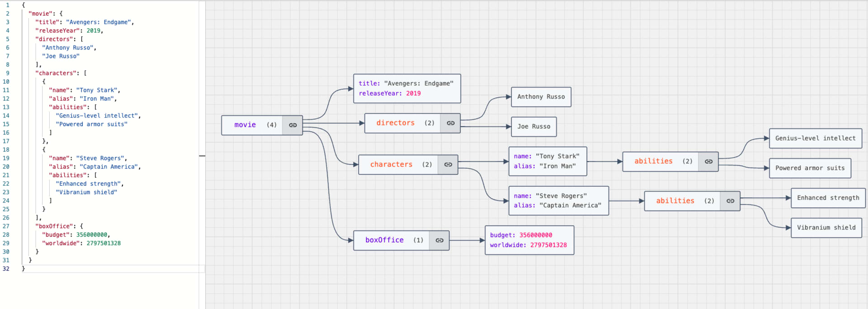This screenshot has height=309, width=868.
Task: Select the characters (2) node label
Action: point(401,164)
